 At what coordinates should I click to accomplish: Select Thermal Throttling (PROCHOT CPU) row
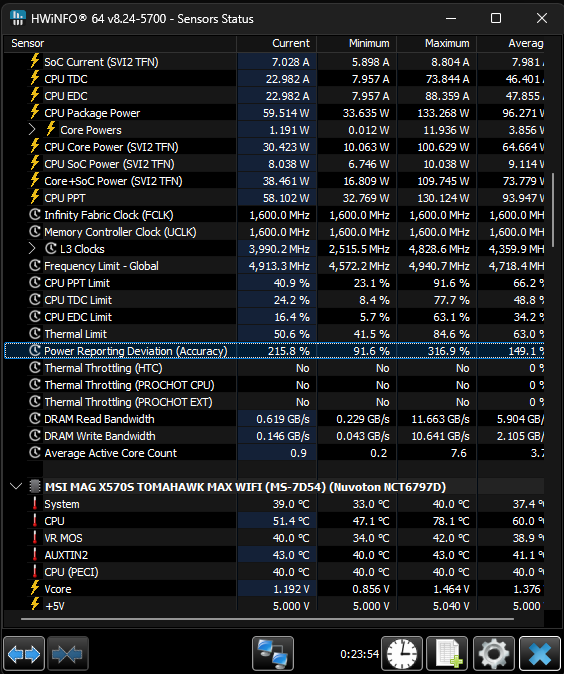click(x=274, y=385)
